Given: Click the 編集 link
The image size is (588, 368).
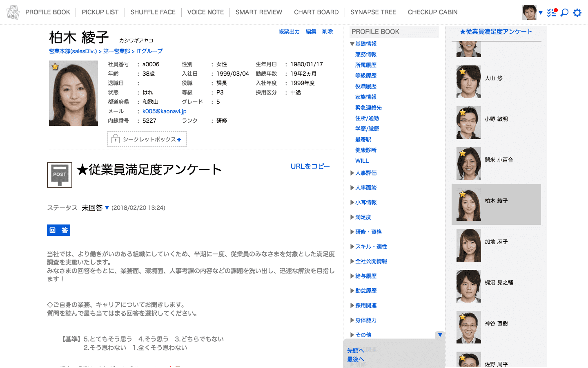Looking at the screenshot, I should click(311, 31).
